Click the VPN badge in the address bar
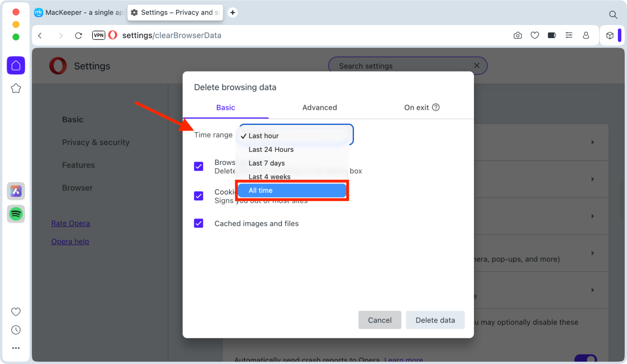627x364 pixels. [98, 35]
